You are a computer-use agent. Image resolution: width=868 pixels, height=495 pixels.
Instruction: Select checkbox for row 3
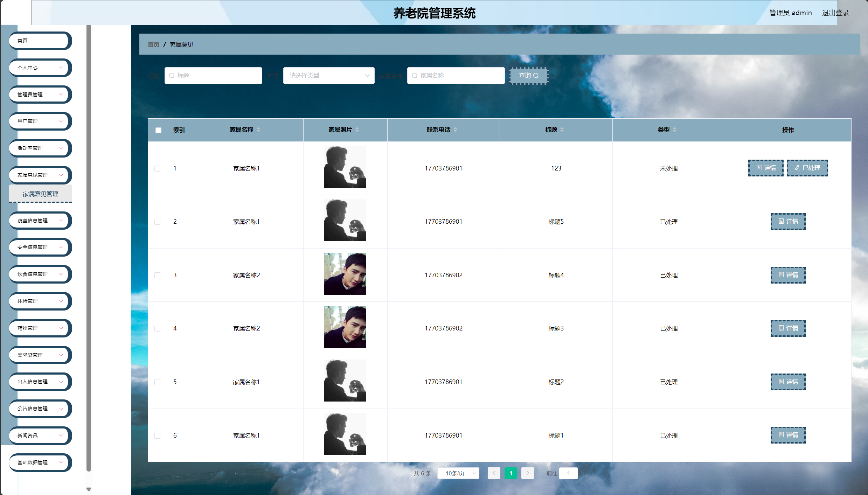coord(158,275)
